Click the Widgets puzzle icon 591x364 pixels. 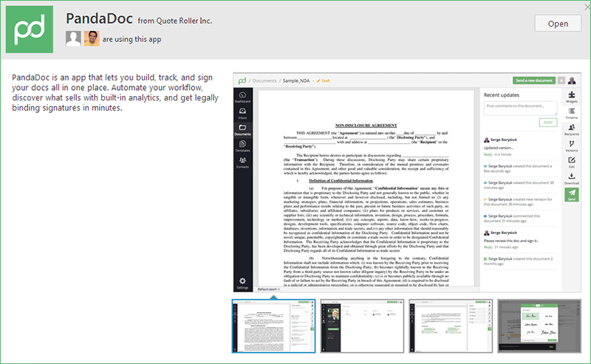tap(572, 97)
